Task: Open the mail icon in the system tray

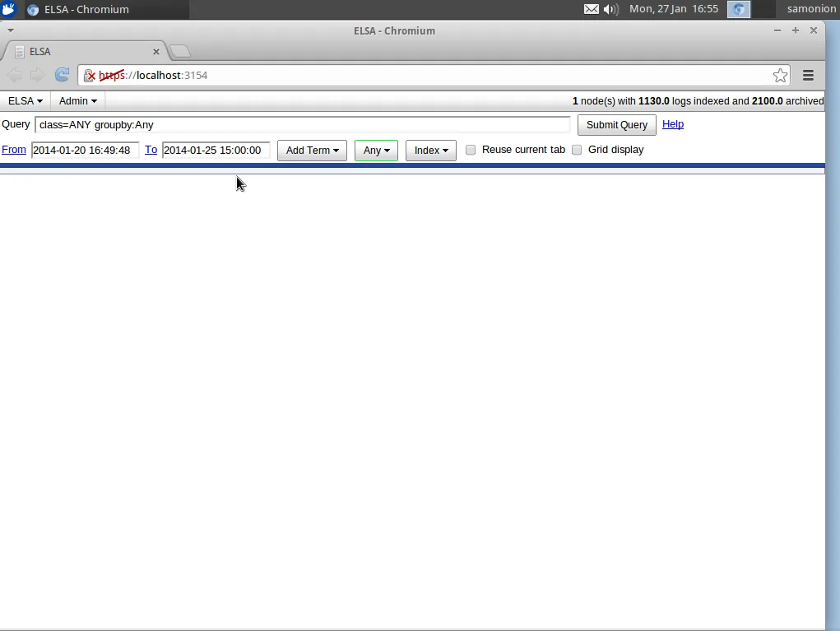Action: pyautogui.click(x=591, y=9)
